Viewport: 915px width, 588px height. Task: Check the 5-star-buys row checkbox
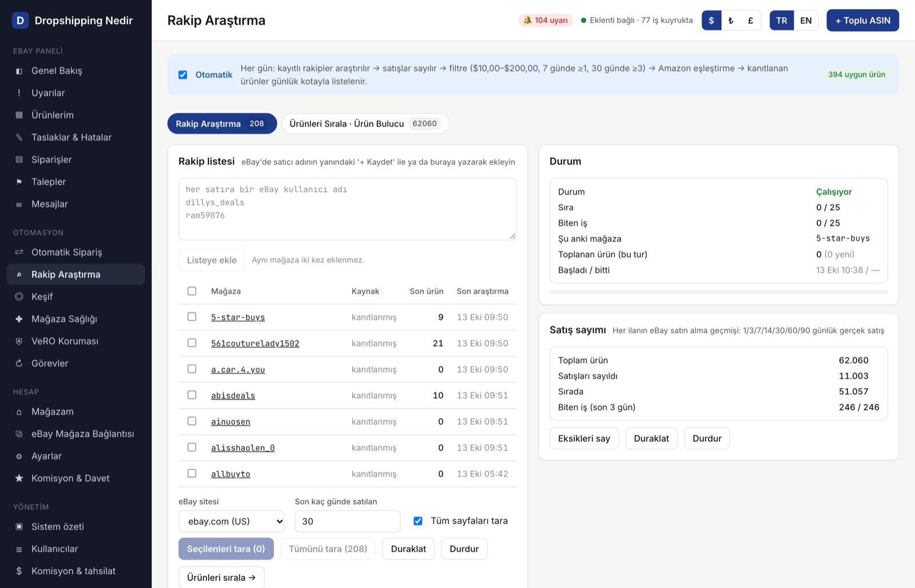192,317
